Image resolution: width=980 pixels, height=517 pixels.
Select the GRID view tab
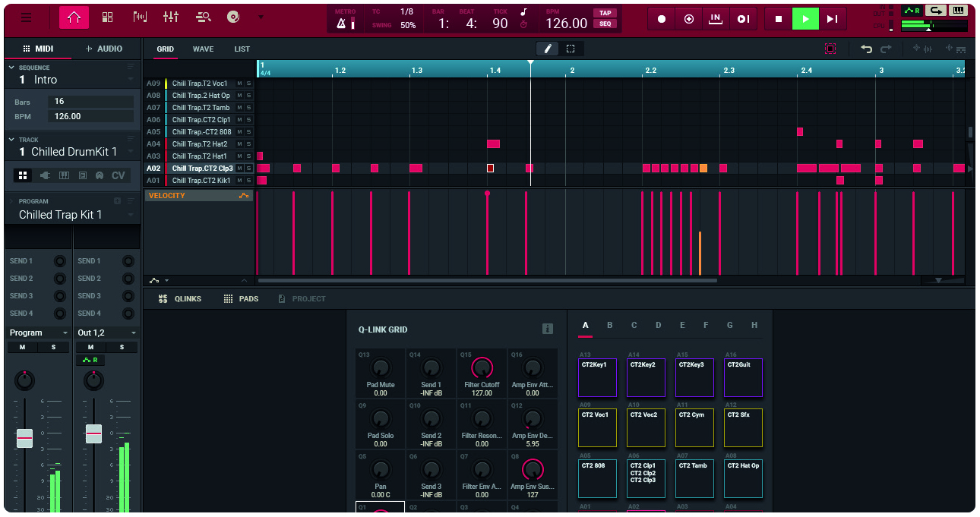pyautogui.click(x=165, y=49)
